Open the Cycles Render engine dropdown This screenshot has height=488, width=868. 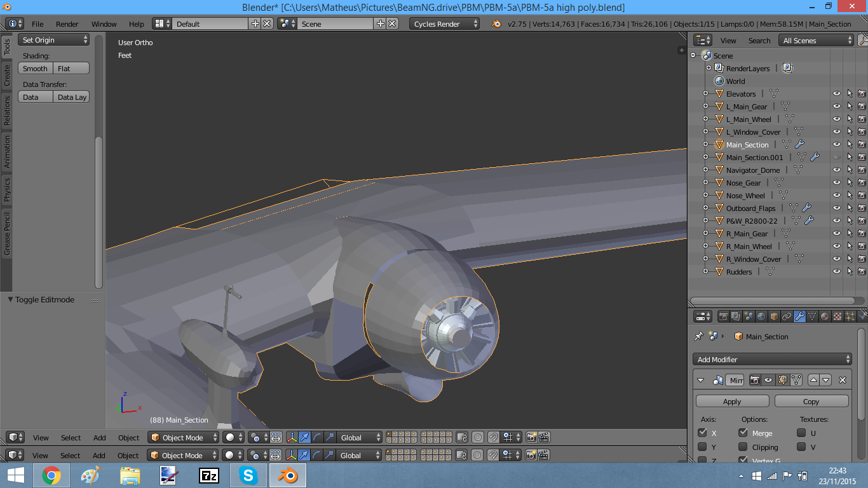click(445, 24)
